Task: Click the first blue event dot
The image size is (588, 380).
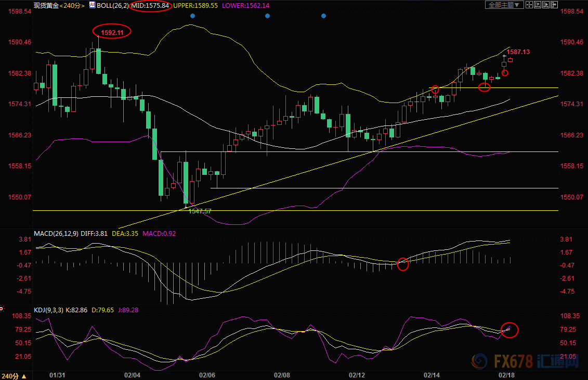Action: coord(192,16)
